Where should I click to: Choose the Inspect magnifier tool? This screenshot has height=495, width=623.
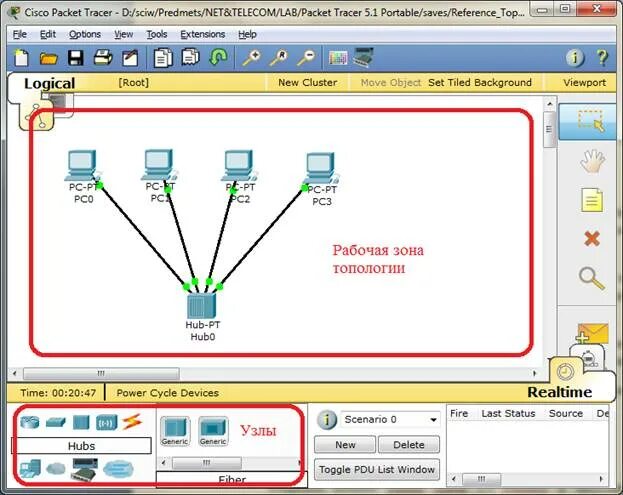[592, 278]
